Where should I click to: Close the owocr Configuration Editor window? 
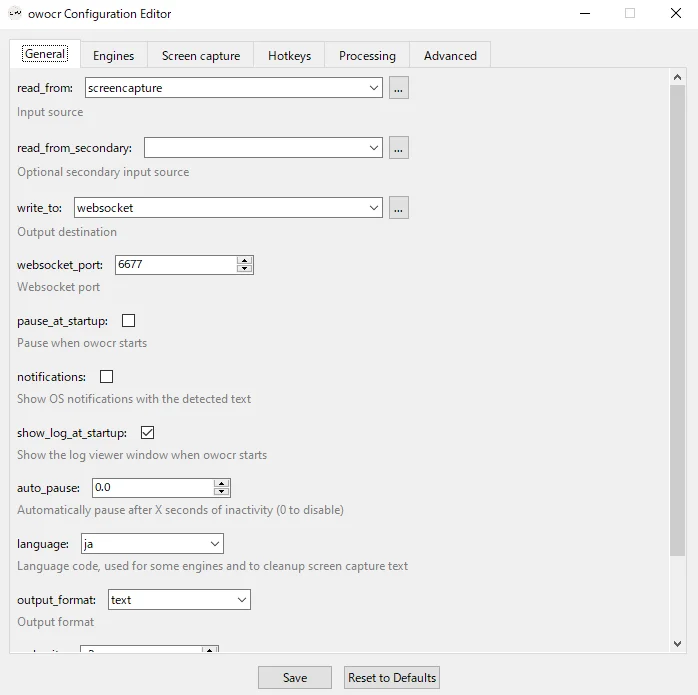676,13
